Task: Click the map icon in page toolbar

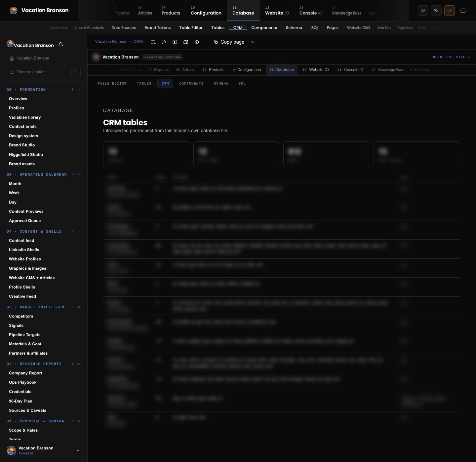Action: [x=186, y=42]
